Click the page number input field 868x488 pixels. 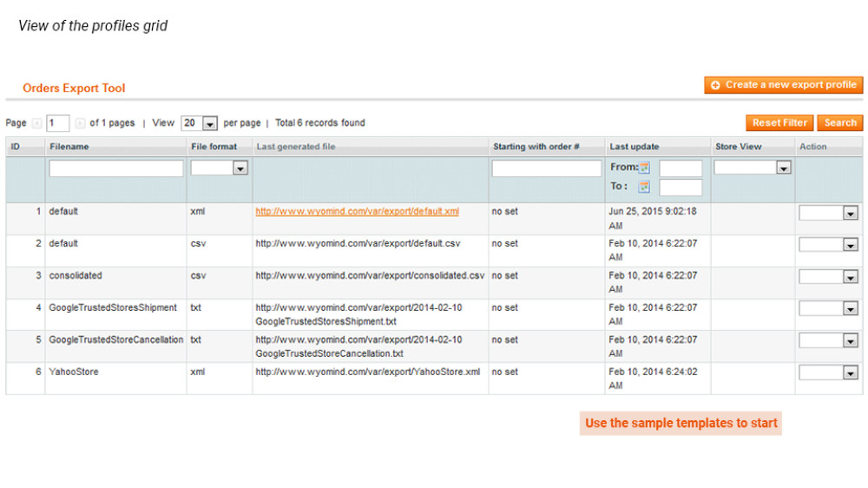tap(58, 123)
